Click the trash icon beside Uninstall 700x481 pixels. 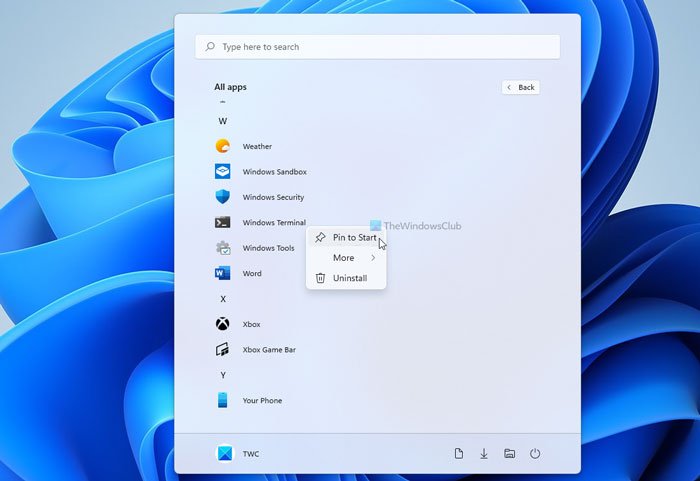point(320,278)
